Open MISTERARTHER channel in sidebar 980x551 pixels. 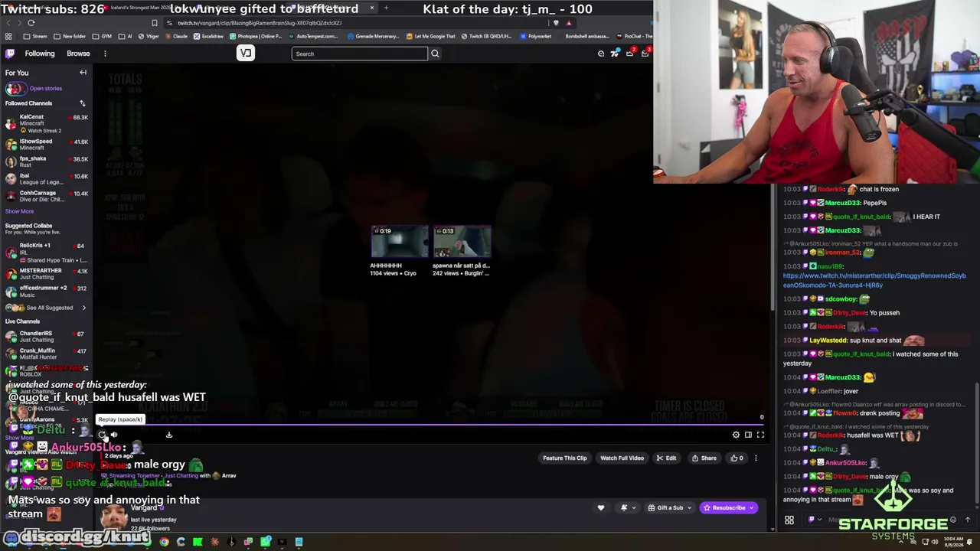click(46, 273)
